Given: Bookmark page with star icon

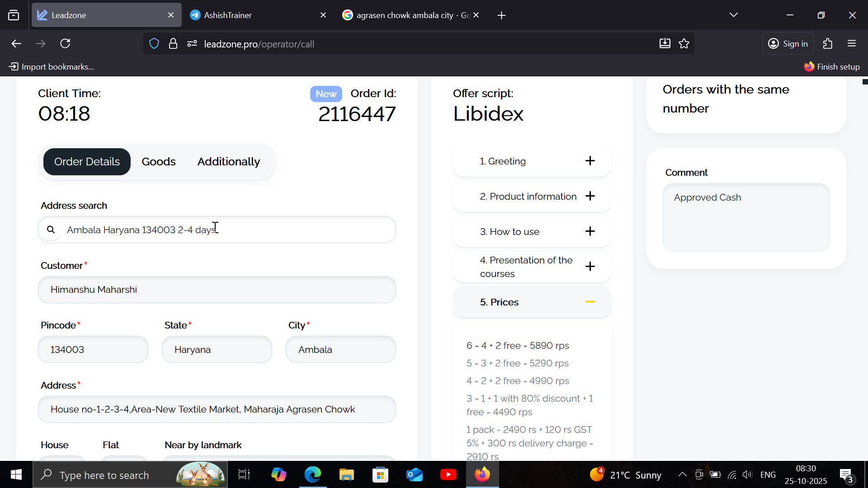Looking at the screenshot, I should pyautogui.click(x=684, y=43).
